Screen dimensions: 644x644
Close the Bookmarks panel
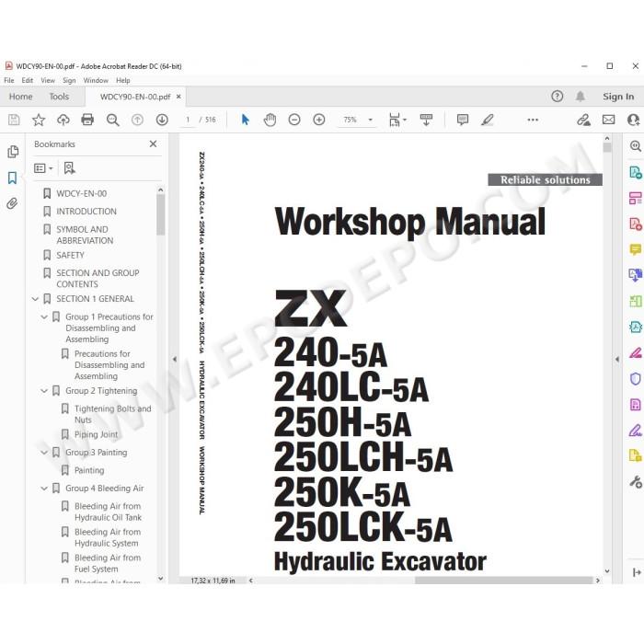(x=153, y=144)
